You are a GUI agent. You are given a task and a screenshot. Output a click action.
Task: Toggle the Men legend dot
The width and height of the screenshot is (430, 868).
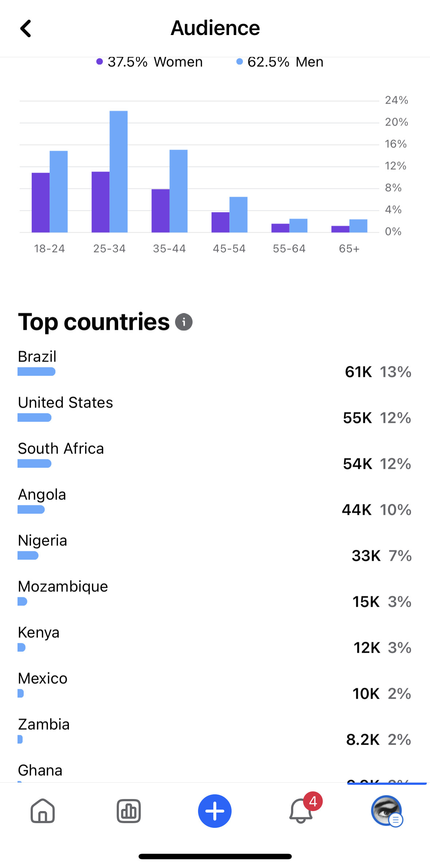(x=240, y=62)
